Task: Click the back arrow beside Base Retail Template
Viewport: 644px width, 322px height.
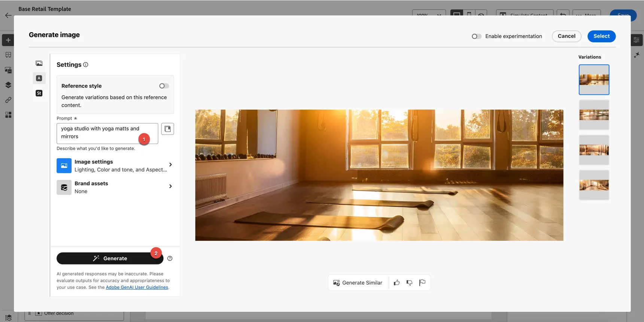Action: (x=8, y=15)
